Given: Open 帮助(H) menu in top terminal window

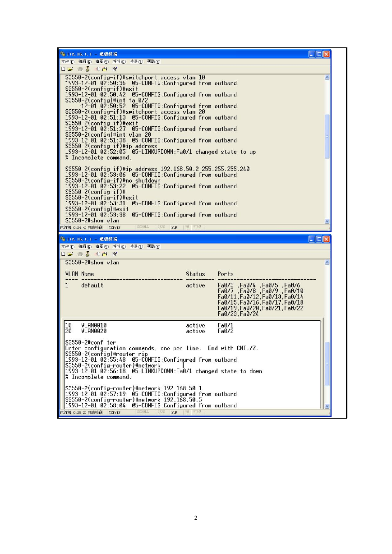Looking at the screenshot, I should 154,62.
